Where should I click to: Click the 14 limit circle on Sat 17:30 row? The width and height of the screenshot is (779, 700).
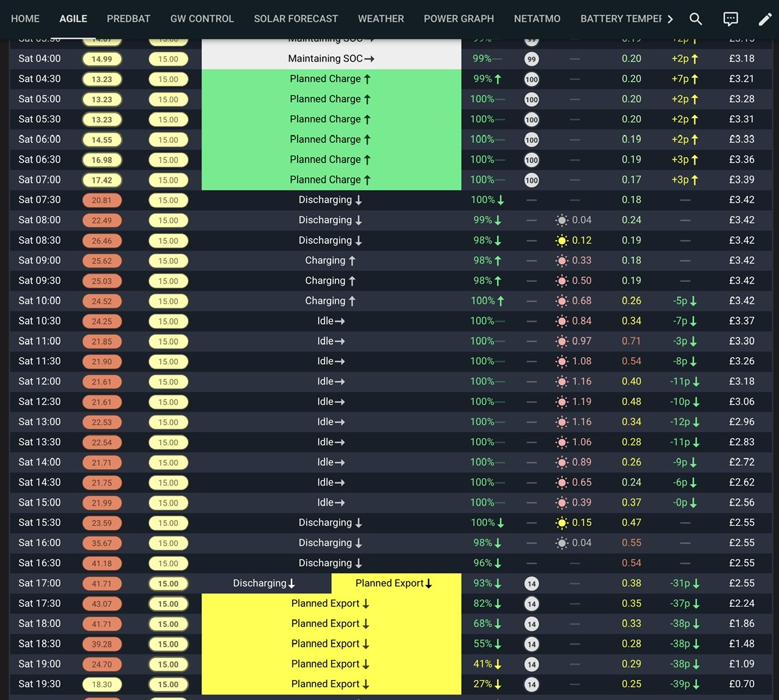(x=531, y=604)
